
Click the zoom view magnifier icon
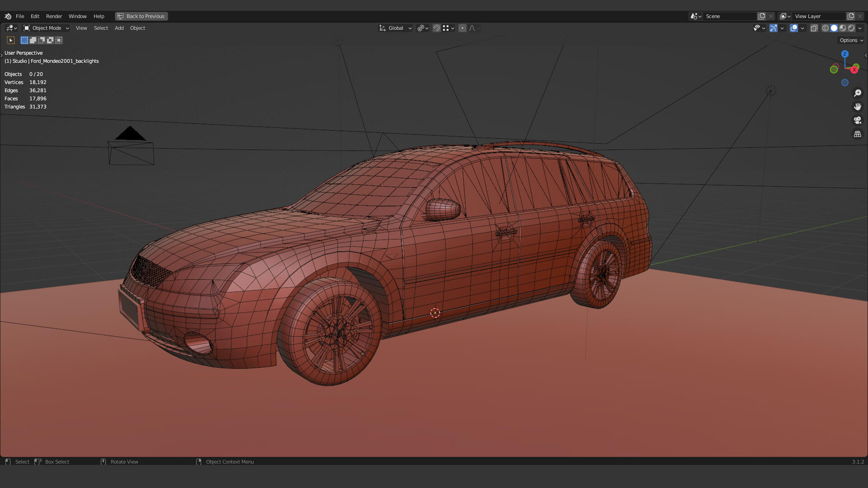(858, 93)
